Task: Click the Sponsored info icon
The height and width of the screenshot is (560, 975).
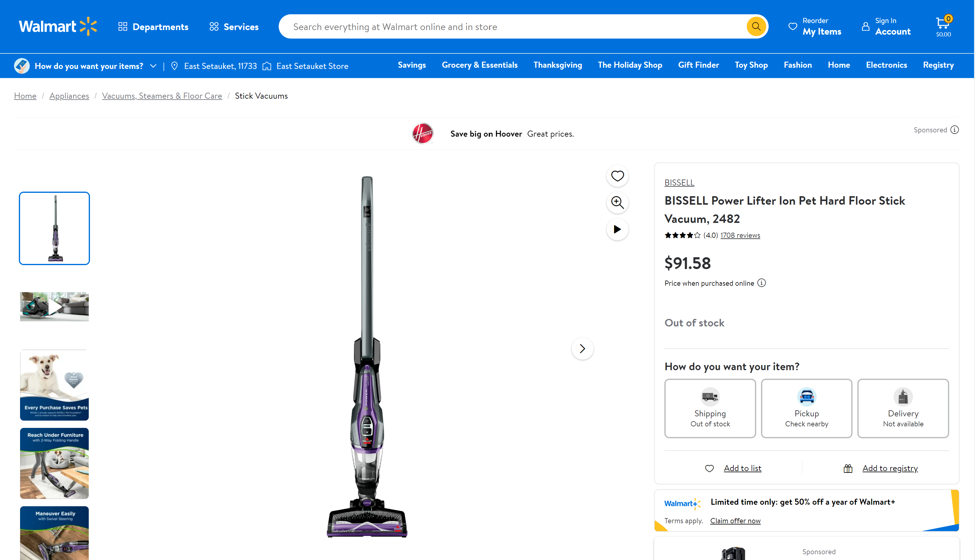Action: (x=955, y=130)
